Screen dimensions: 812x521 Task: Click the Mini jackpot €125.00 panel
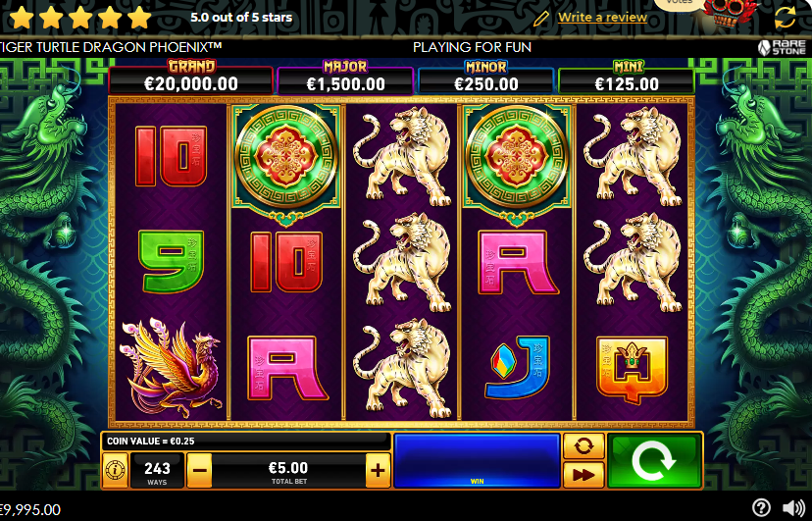pyautogui.click(x=627, y=78)
